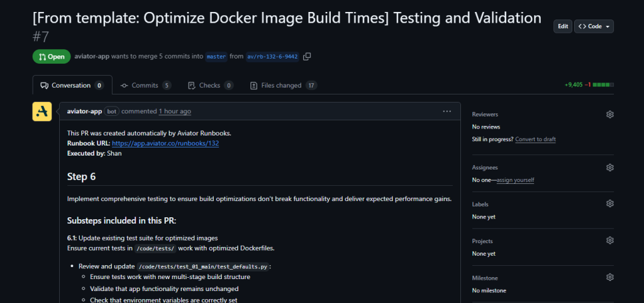Select the Checks tab

click(x=210, y=86)
